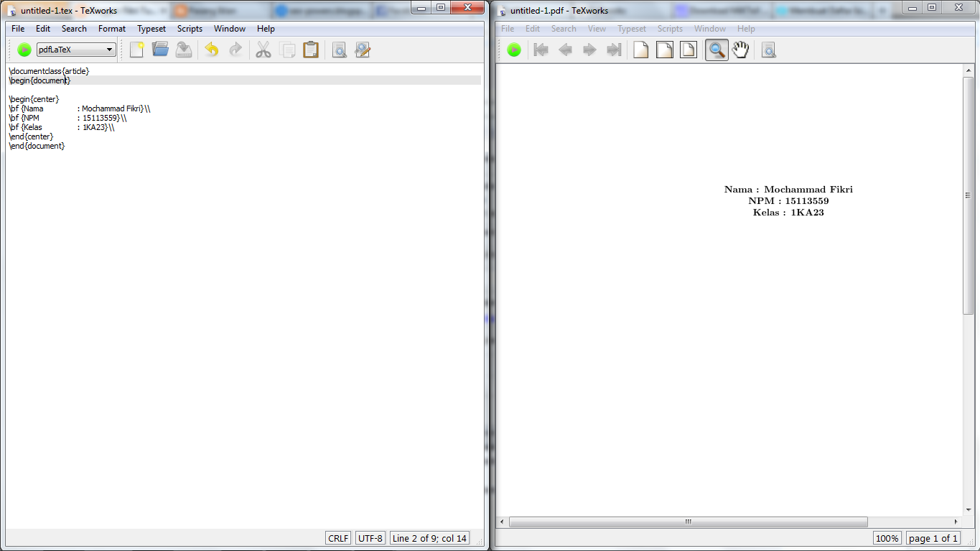This screenshot has height=551, width=980.
Task: Click the Line 2 of 9 status field
Action: (x=429, y=537)
